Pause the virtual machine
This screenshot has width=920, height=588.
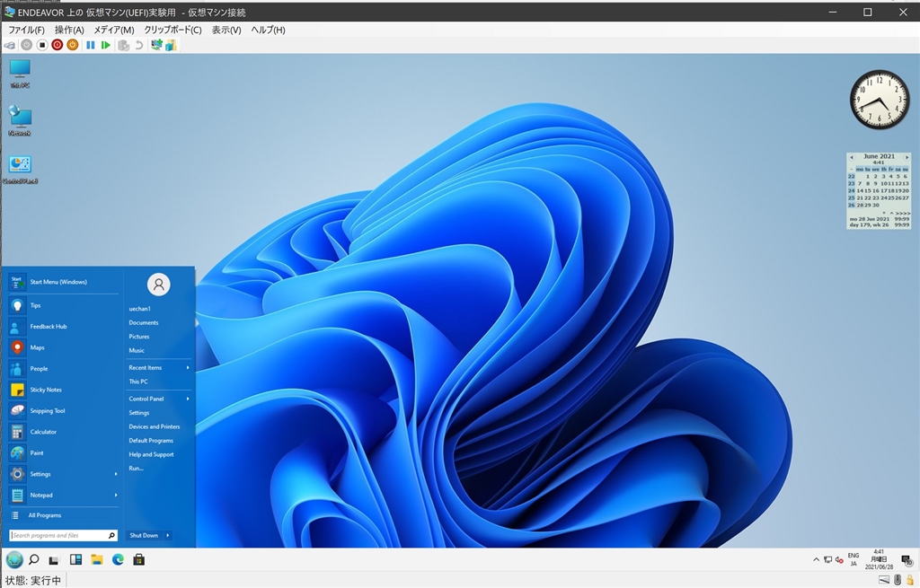[x=91, y=45]
